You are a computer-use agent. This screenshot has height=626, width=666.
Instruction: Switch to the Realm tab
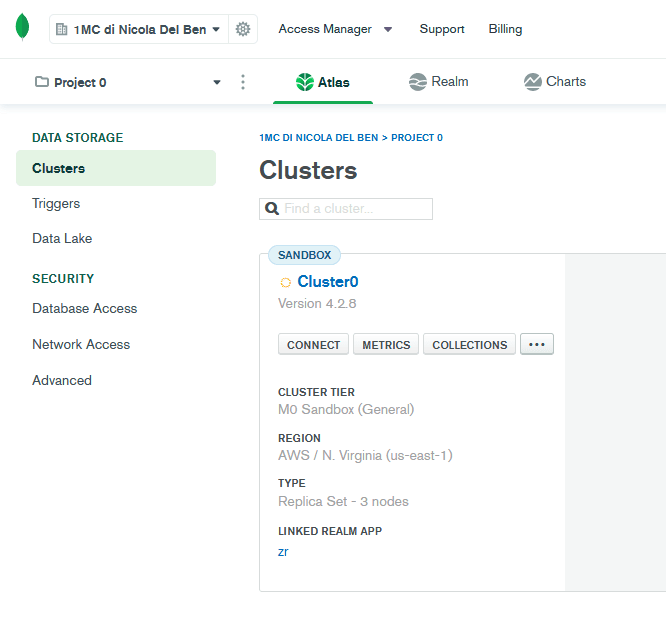coord(438,82)
